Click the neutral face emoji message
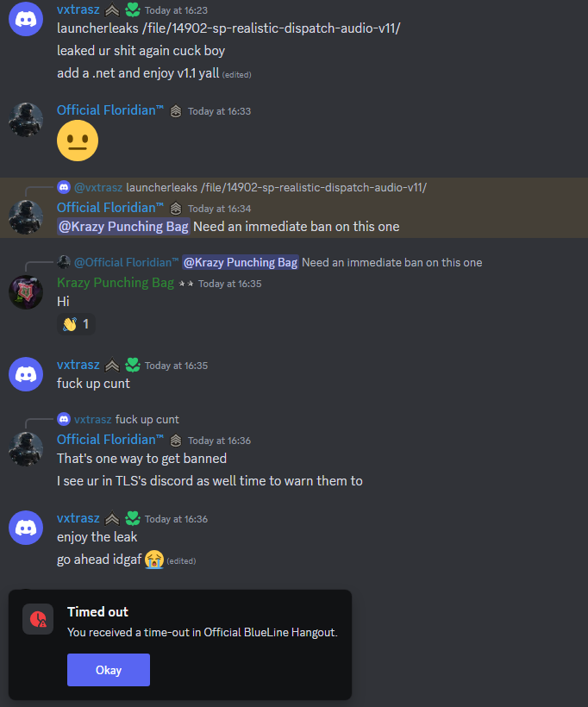588x707 pixels. tap(78, 141)
